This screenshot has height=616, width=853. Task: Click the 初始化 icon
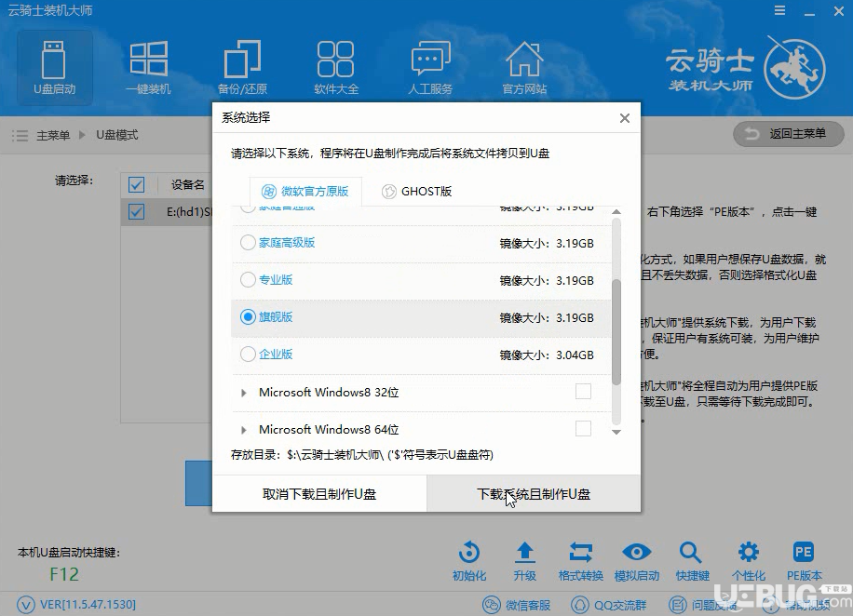pyautogui.click(x=469, y=553)
